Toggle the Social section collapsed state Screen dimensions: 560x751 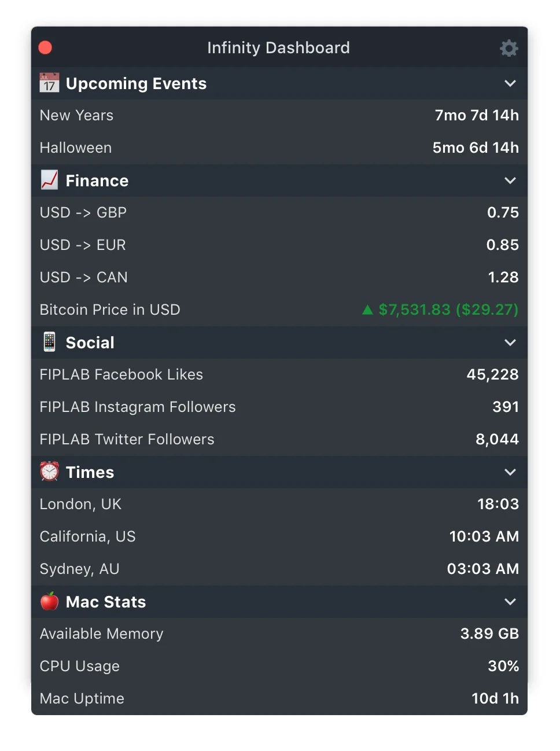(510, 343)
